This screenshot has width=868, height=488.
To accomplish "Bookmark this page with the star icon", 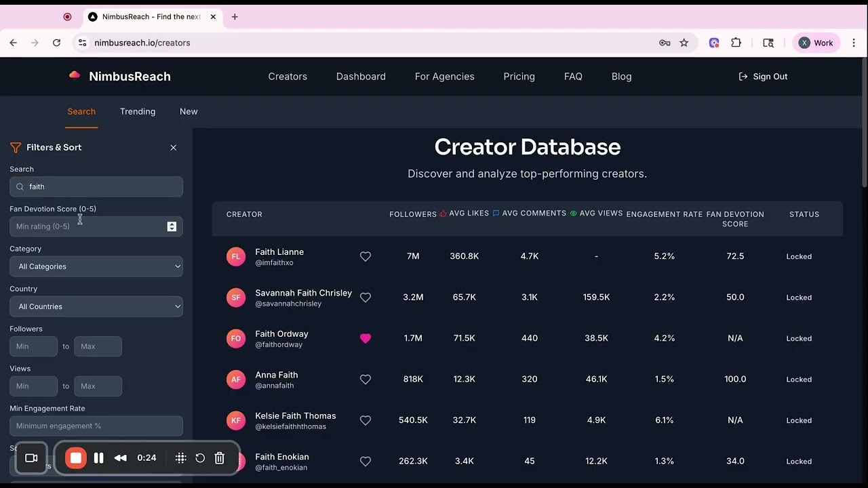I will pyautogui.click(x=684, y=43).
